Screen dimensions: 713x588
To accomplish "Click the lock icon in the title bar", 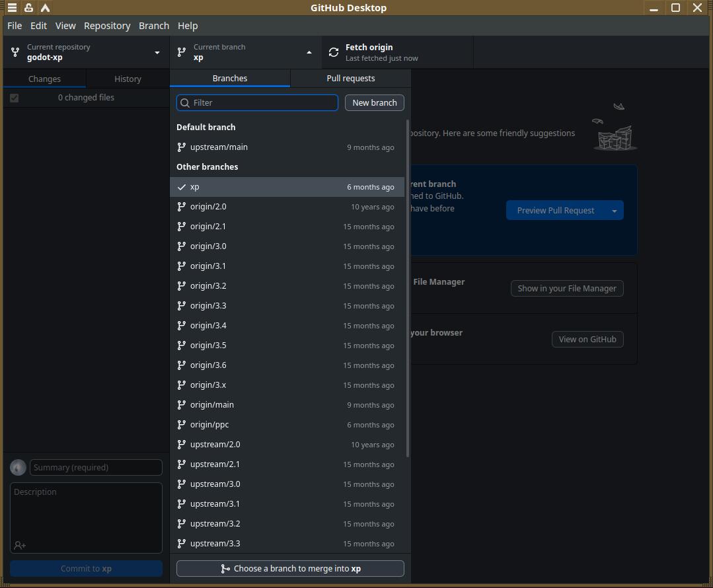I will 28,8.
